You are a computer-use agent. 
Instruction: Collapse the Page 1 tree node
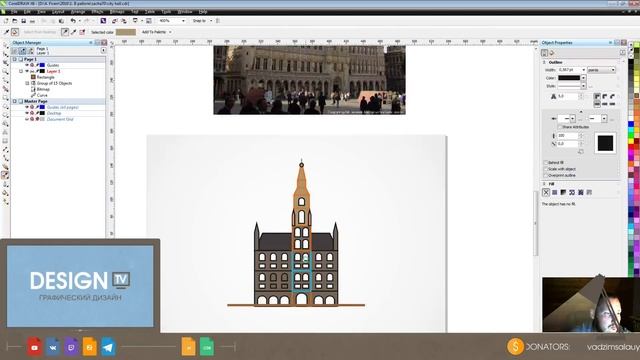coord(15,59)
